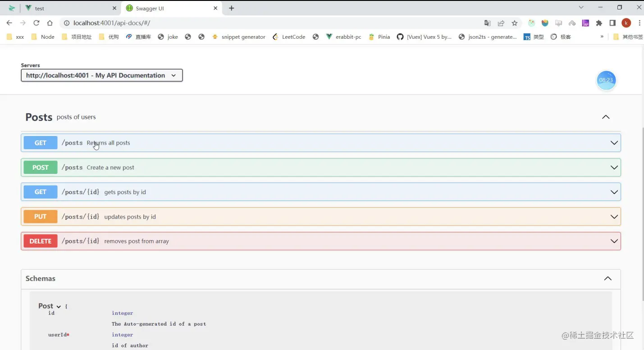Screen dimensions: 644x350
Task: Open the Extensions puzzle-piece menu
Action: point(599,23)
